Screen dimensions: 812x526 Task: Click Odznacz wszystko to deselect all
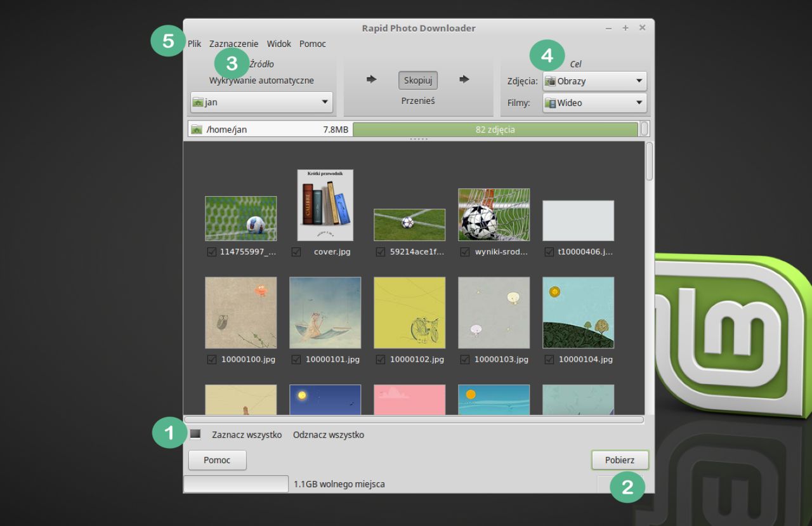coord(329,435)
